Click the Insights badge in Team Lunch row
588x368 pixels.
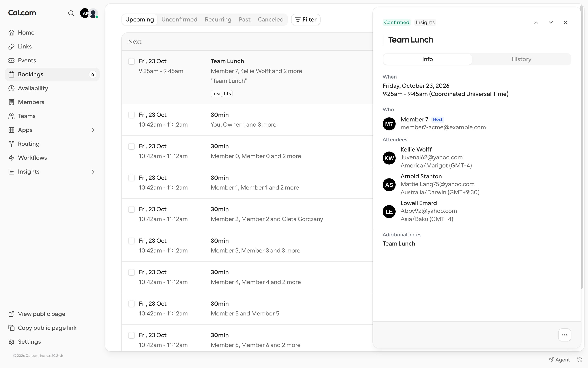(222, 94)
